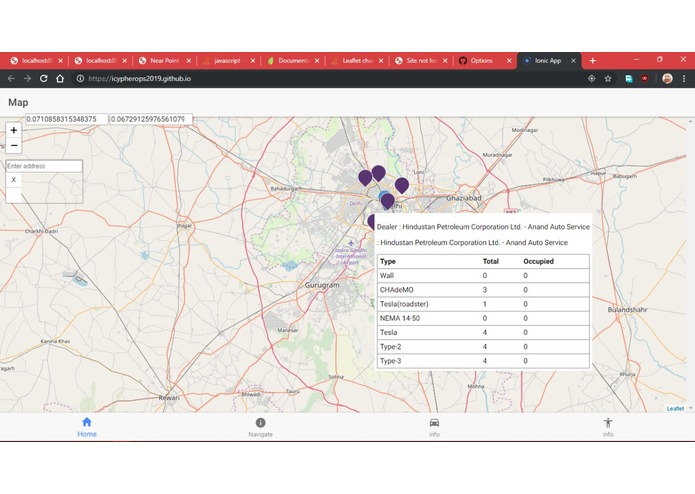
Task: Click the Type-2 row label
Action: pyautogui.click(x=390, y=346)
